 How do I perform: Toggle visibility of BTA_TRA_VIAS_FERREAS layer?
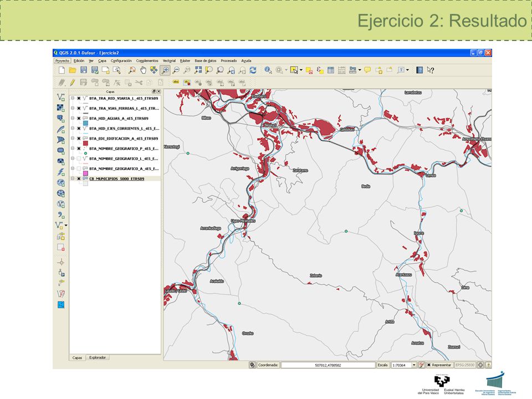click(x=79, y=109)
